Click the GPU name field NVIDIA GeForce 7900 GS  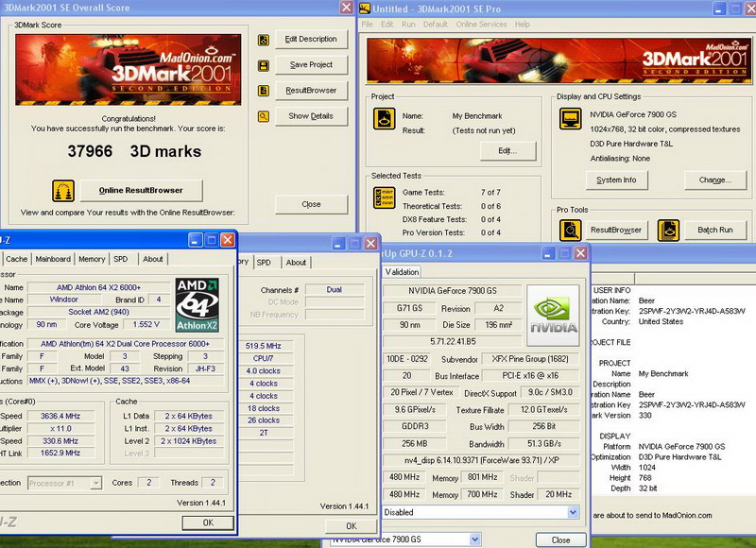point(453,291)
